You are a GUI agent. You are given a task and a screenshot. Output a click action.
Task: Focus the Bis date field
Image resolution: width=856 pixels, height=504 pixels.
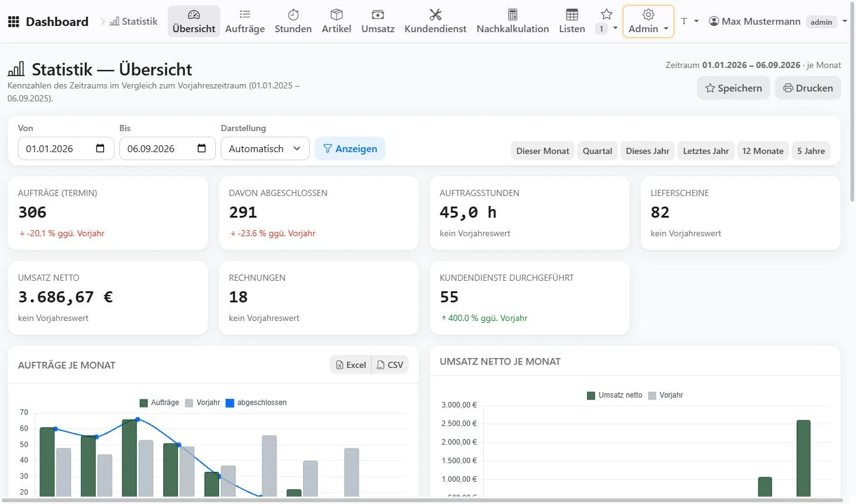pos(168,148)
